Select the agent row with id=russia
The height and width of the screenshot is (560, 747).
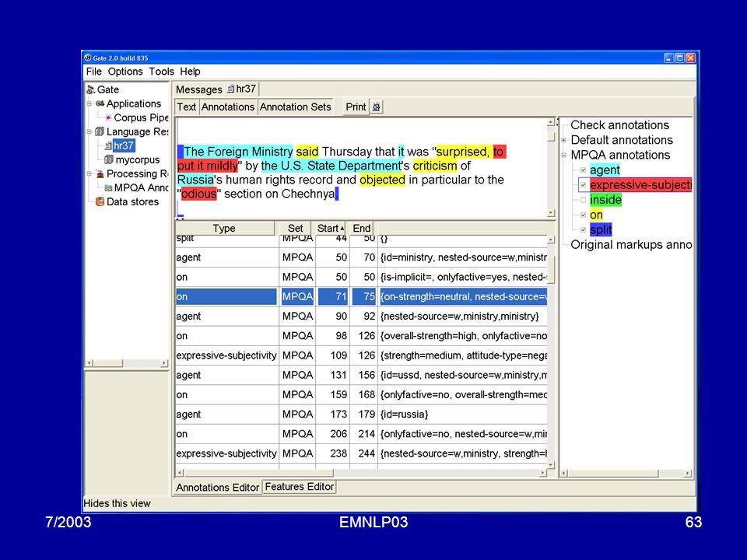pos(361,415)
